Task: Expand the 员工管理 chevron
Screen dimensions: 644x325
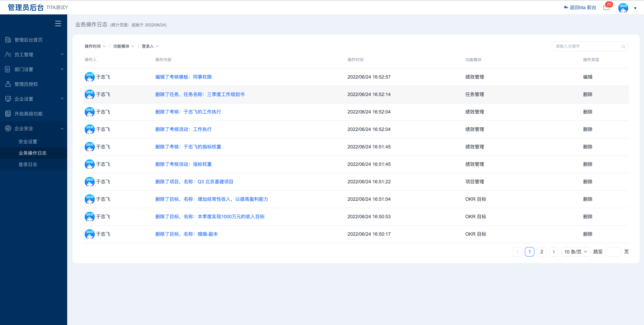Action: pos(62,54)
